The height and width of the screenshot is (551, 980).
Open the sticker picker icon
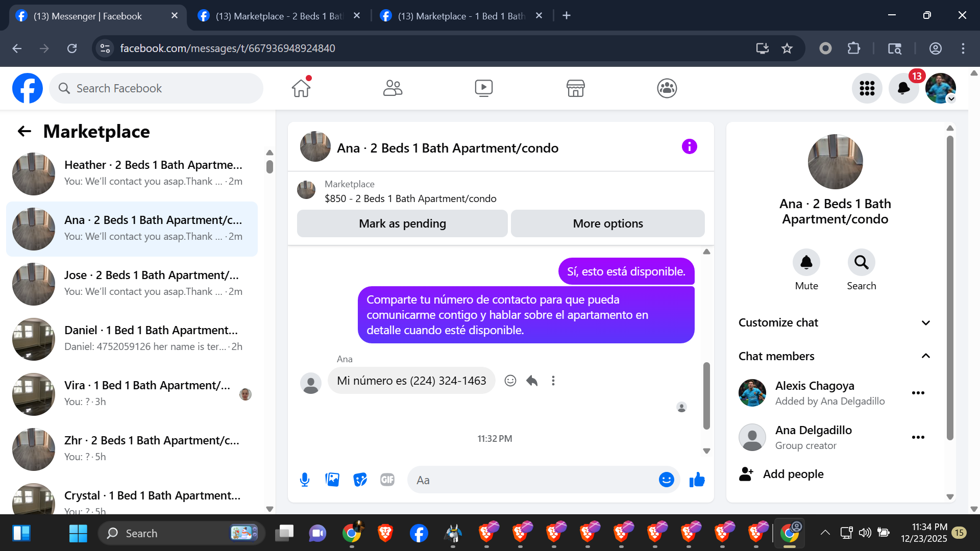tap(360, 480)
